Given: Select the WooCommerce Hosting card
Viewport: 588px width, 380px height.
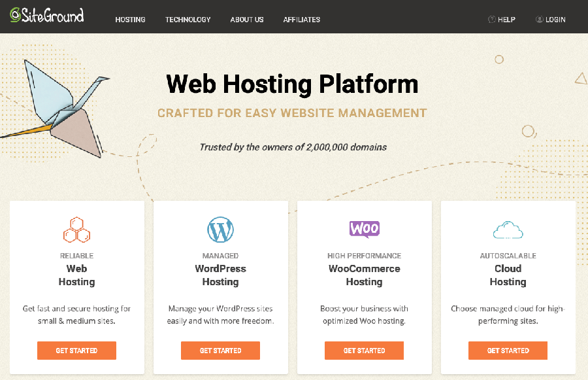Looking at the screenshot, I should (364, 288).
